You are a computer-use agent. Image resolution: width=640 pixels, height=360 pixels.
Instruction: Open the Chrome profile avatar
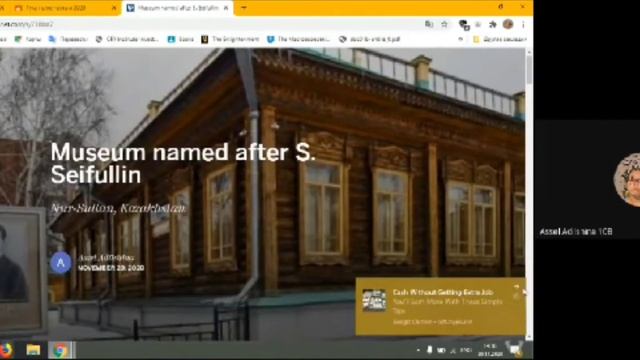pos(508,24)
